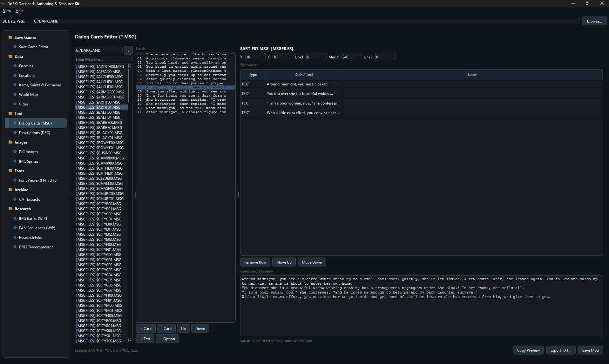The width and height of the screenshot is (609, 364).
Task: Click the Save Games folder icon
Action: tap(10, 37)
